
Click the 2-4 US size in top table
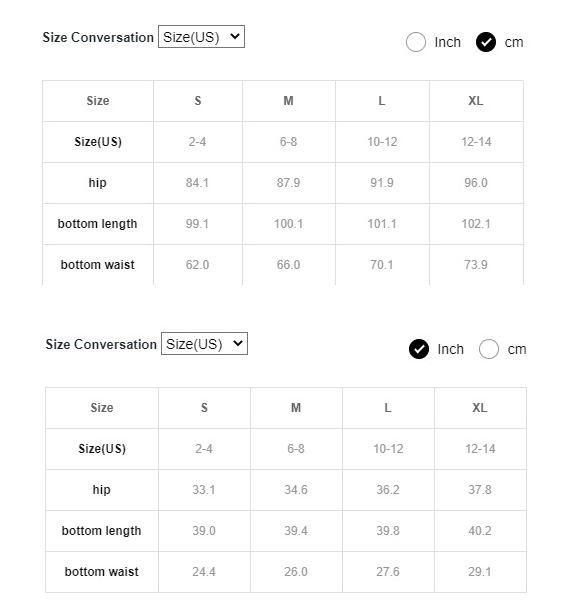tap(197, 142)
